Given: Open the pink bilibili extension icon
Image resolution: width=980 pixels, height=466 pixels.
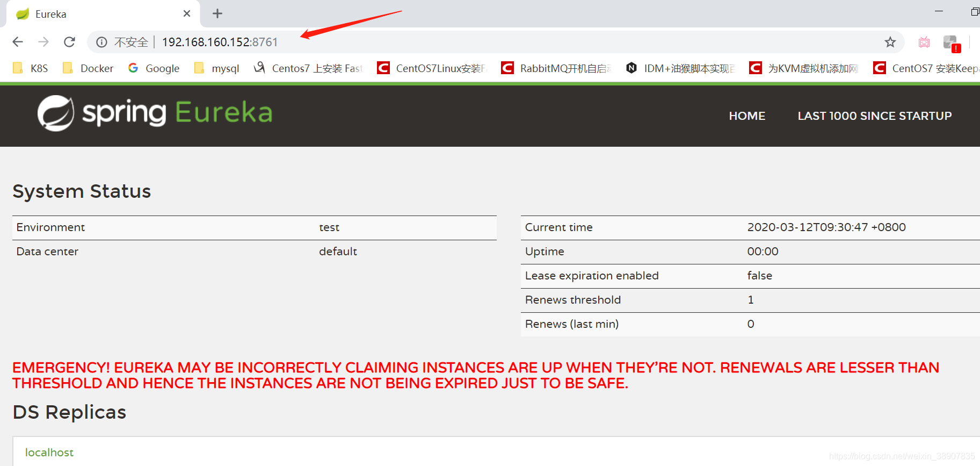Looking at the screenshot, I should click(924, 42).
